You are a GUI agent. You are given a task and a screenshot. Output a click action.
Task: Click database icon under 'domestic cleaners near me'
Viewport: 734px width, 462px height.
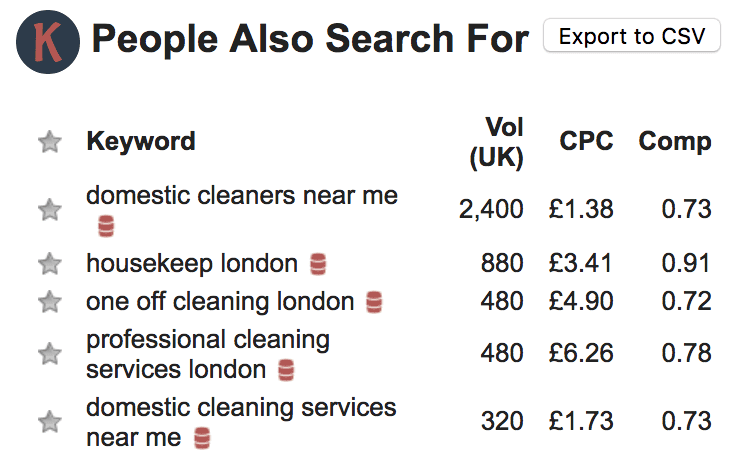click(106, 226)
